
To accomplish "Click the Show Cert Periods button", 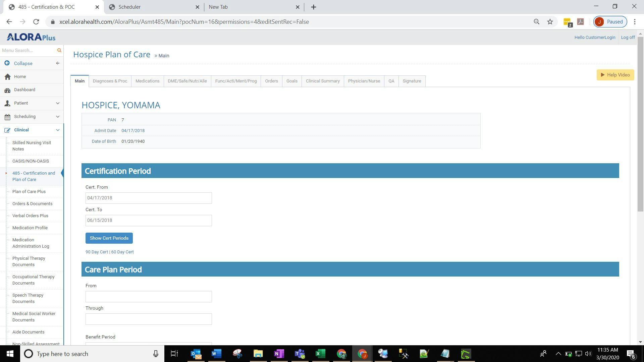I will pos(109,238).
